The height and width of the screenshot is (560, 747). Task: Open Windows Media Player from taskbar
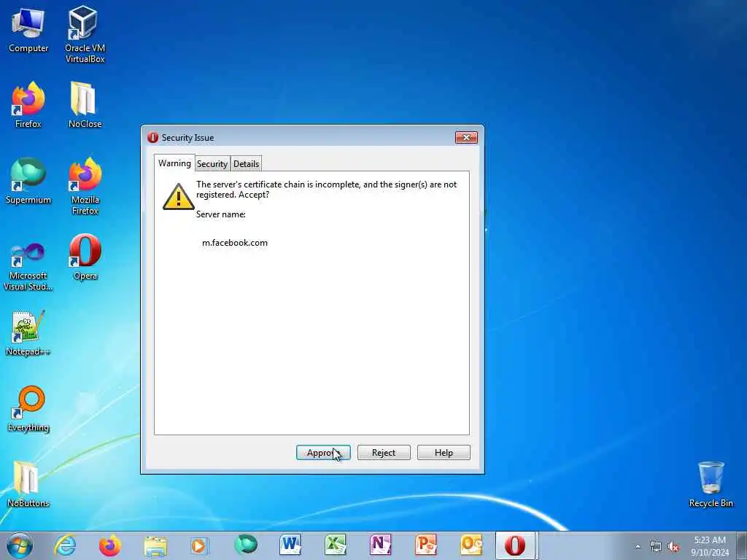[200, 545]
